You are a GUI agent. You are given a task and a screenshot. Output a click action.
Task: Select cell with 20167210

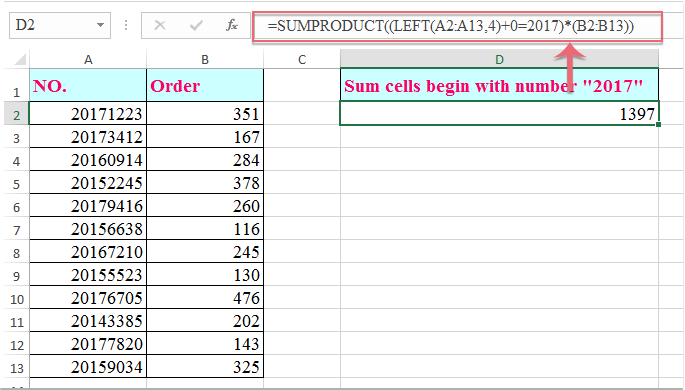(x=88, y=252)
